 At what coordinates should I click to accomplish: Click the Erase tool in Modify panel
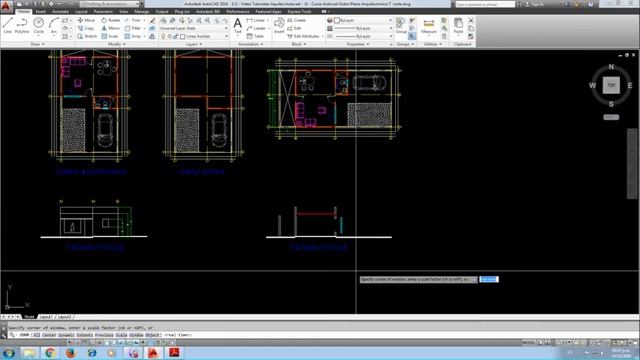pyautogui.click(x=152, y=20)
